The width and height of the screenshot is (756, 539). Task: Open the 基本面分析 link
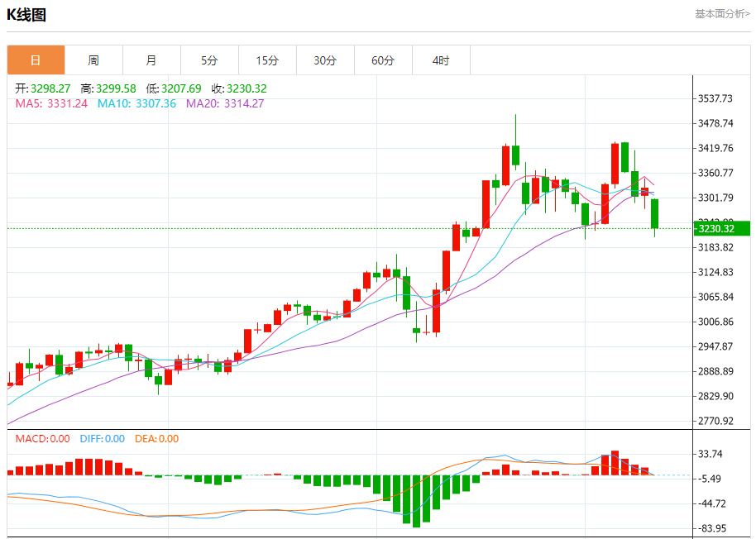tap(722, 13)
